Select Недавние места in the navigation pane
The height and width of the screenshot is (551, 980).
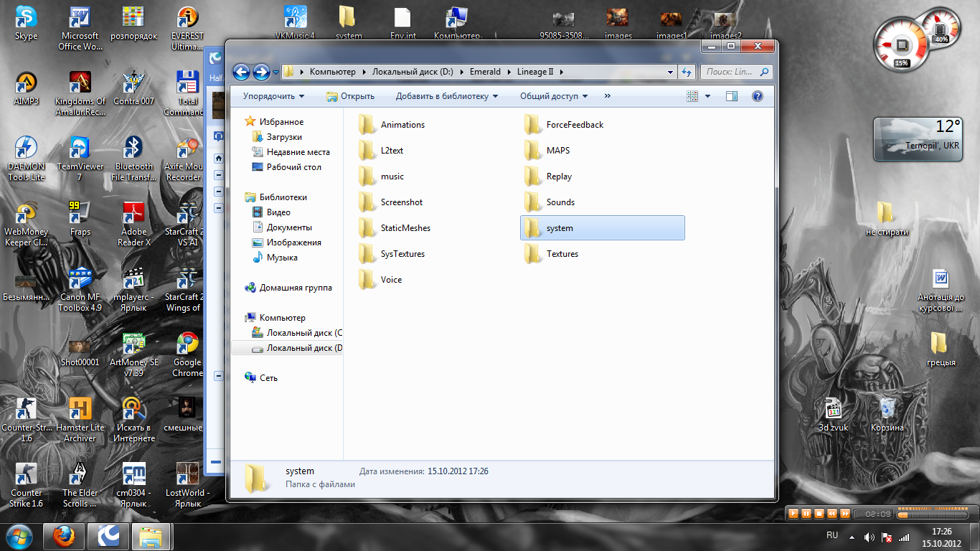[291, 152]
